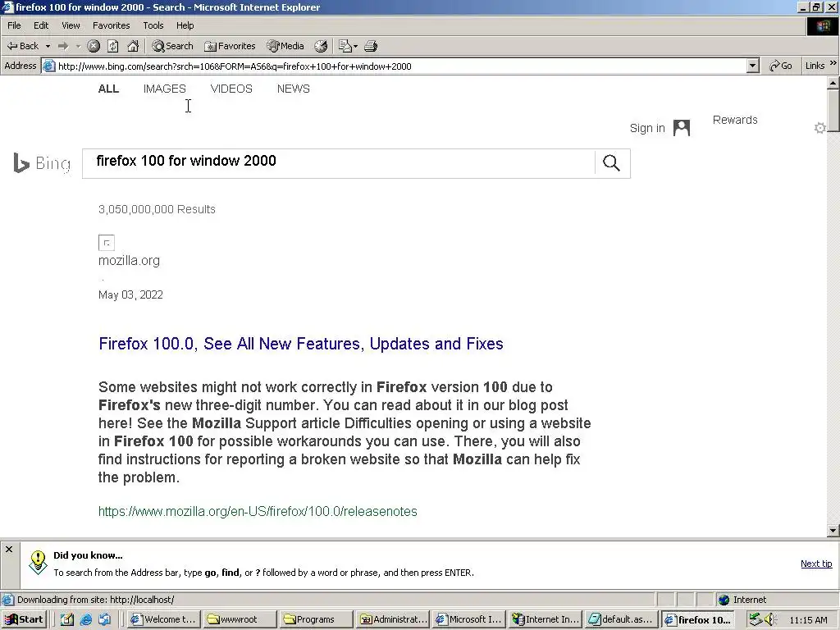Screen dimensions: 840x630
Task: Close the Did you know tip bar
Action: (8, 549)
